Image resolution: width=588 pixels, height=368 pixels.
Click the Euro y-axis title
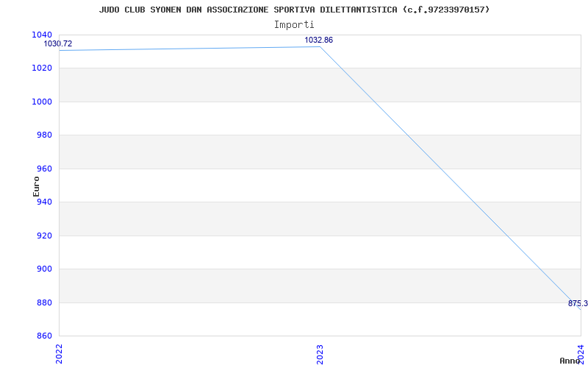point(36,186)
